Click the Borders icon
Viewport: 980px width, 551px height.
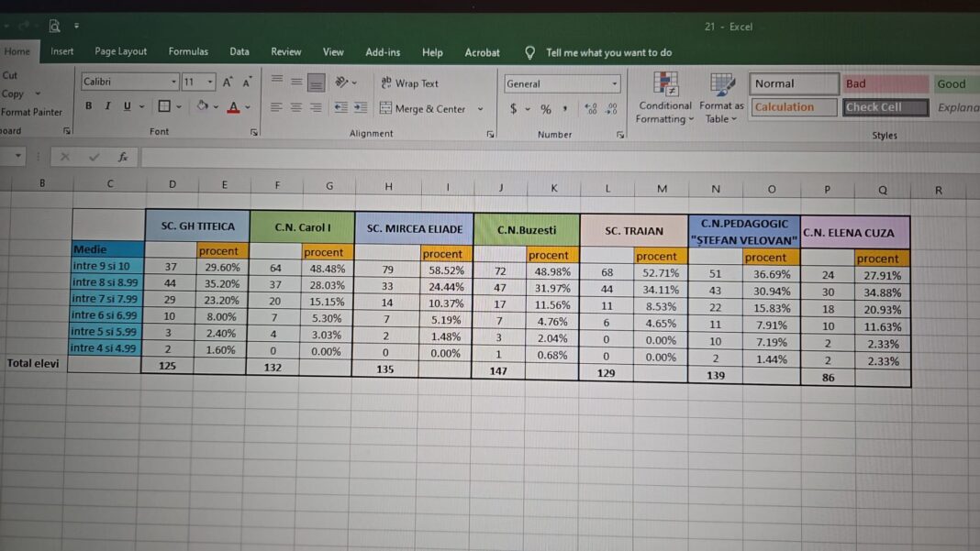tap(164, 106)
